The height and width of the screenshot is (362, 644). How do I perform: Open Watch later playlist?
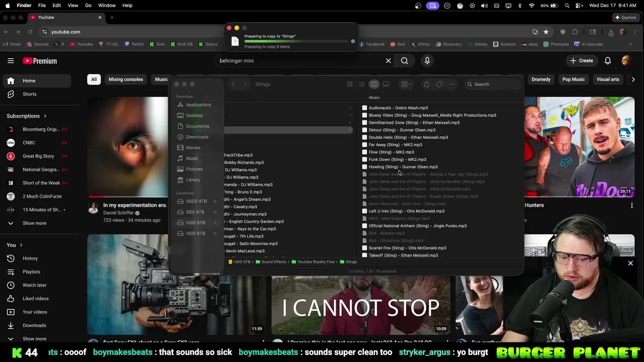click(x=34, y=285)
